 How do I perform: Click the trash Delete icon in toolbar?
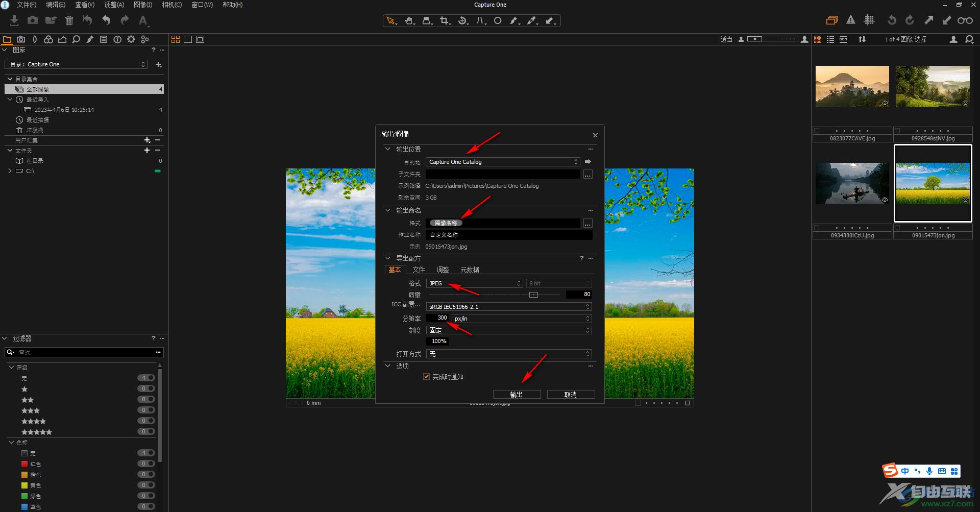pos(69,20)
